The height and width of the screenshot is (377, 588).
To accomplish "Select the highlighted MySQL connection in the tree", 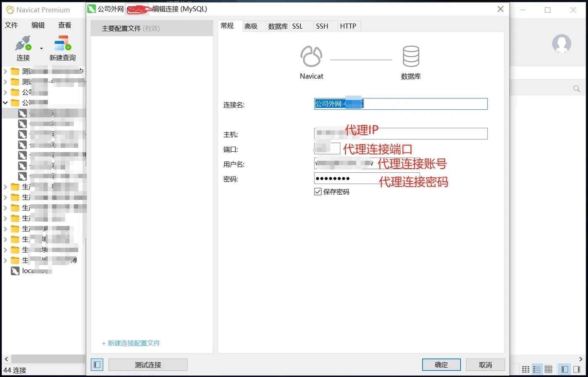I will tap(23, 113).
